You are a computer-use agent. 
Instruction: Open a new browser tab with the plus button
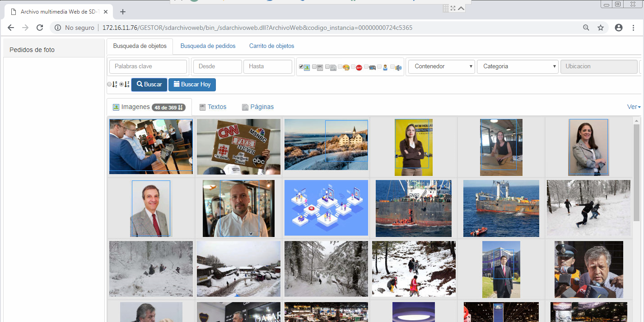(123, 12)
